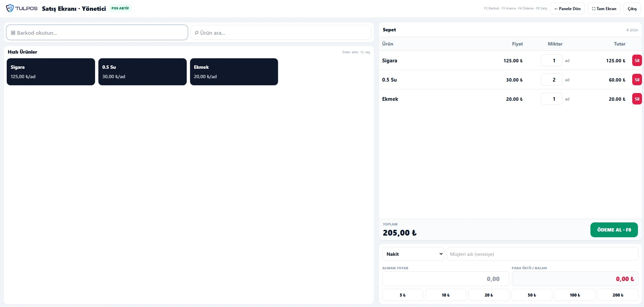Add Ekmek quick product tile
644x307 pixels.
pos(234,72)
